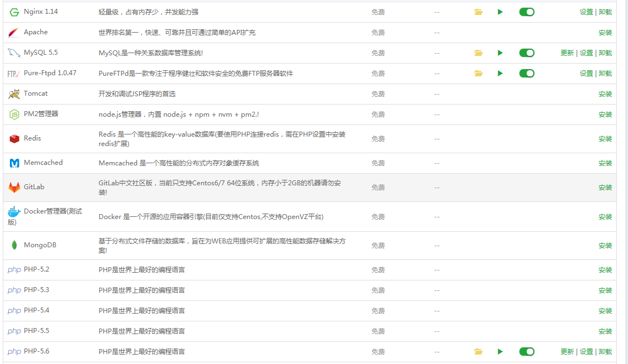Image resolution: width=628 pixels, height=364 pixels.
Task: Open 设置 for Nginx 1.14
Action: [586, 12]
